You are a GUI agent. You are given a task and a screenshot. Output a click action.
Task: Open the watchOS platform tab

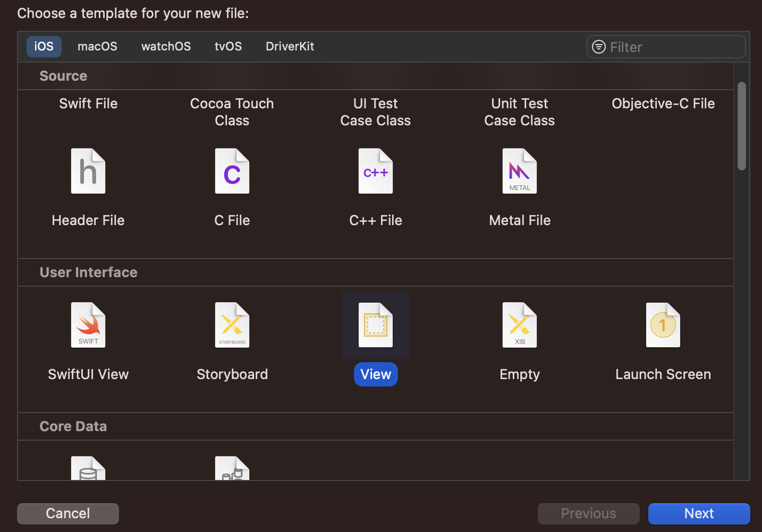166,46
